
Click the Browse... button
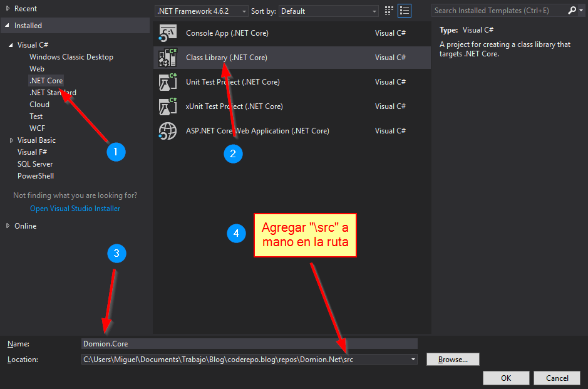pos(453,360)
